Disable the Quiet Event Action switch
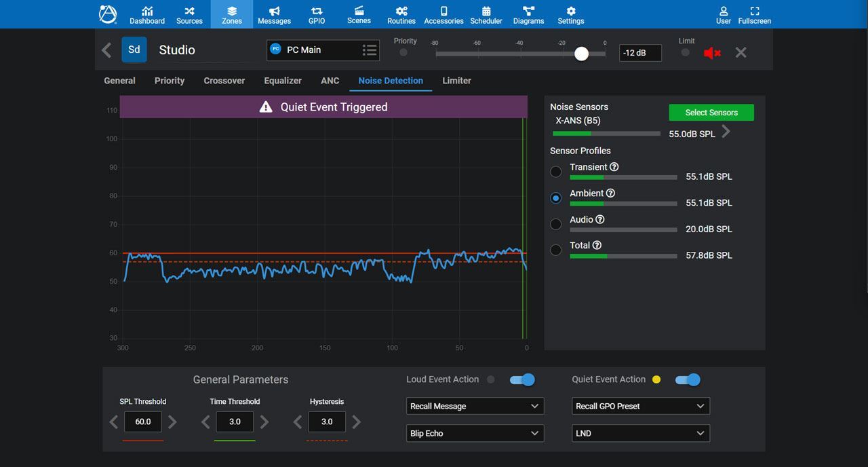Viewport: 868px width, 467px height. point(688,380)
